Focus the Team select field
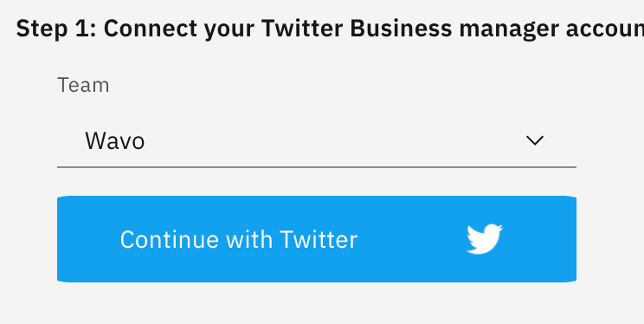This screenshot has width=644, height=324. pyautogui.click(x=317, y=140)
